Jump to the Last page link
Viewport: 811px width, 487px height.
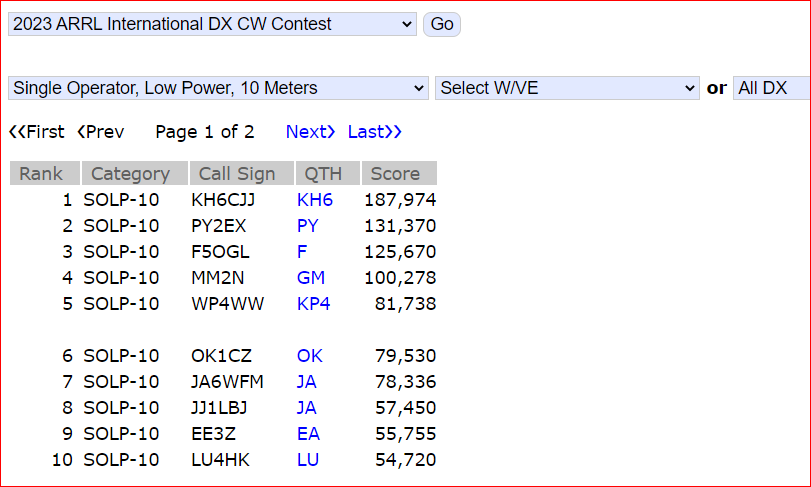374,132
